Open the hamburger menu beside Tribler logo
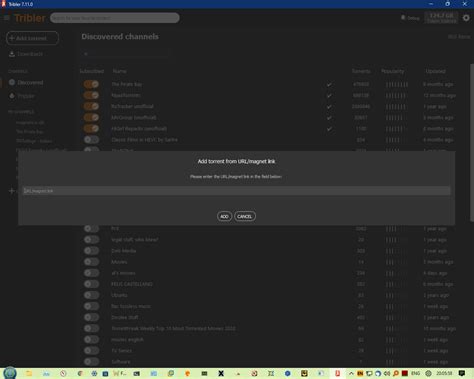This screenshot has width=474, height=379. pyautogui.click(x=7, y=18)
